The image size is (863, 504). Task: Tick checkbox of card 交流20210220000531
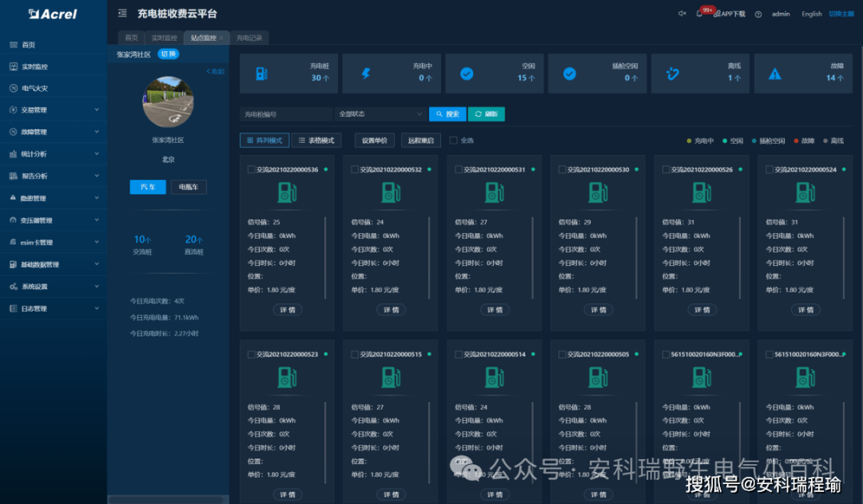(x=459, y=169)
